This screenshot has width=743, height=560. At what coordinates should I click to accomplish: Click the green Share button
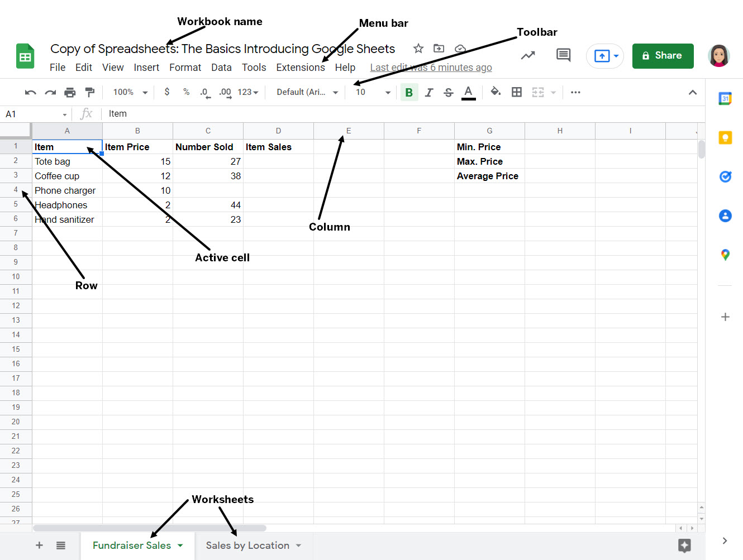tap(663, 56)
